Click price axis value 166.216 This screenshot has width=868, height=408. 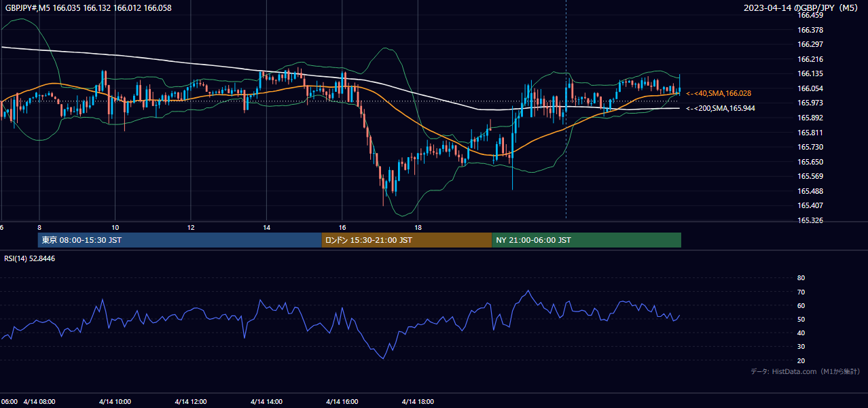(810, 59)
